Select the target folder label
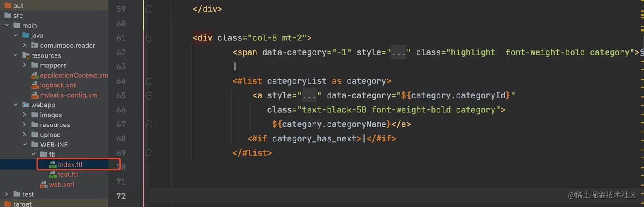 coord(22,204)
